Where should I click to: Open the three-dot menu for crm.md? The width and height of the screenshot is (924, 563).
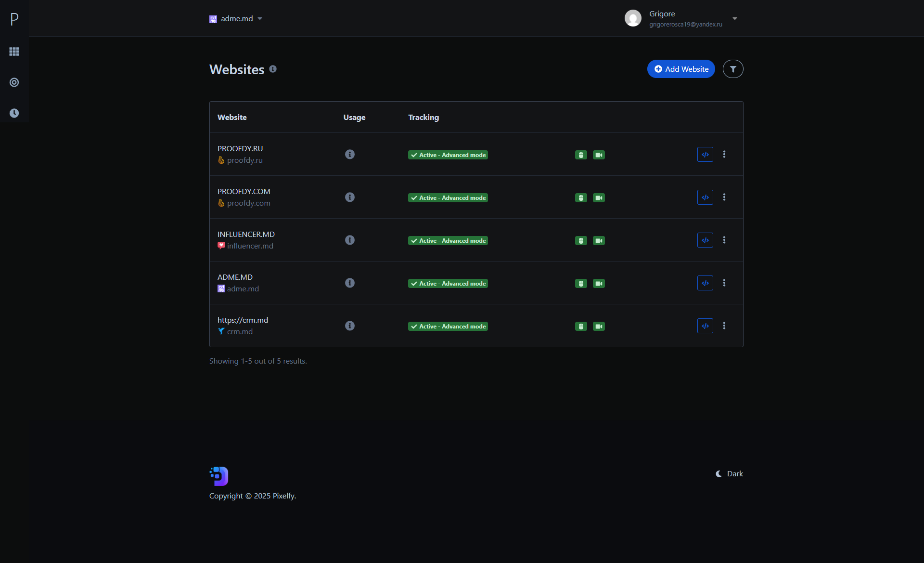coord(724,326)
